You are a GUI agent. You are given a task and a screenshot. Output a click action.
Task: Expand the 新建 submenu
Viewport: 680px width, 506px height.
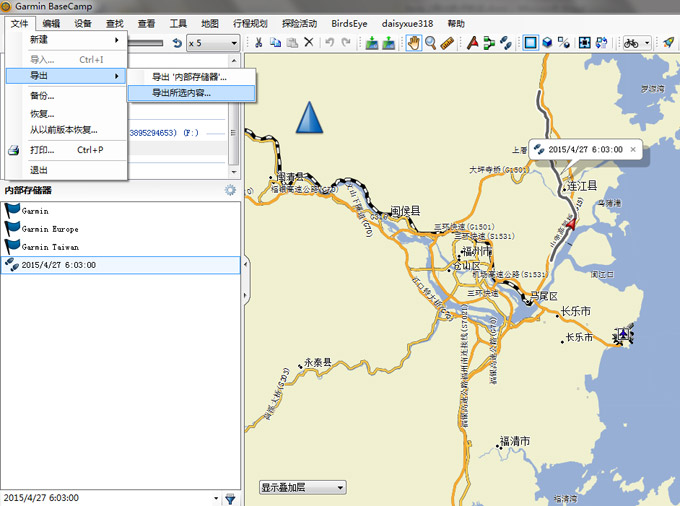click(66, 40)
